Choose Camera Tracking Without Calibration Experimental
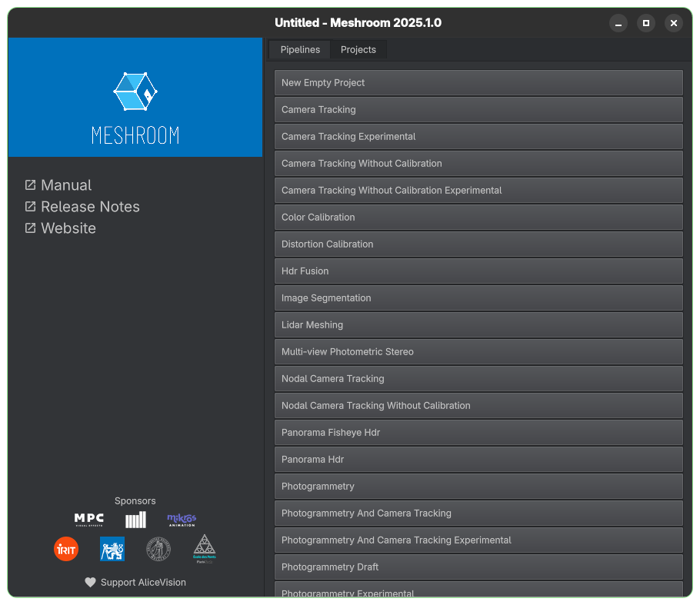The height and width of the screenshot is (605, 700). (x=478, y=190)
